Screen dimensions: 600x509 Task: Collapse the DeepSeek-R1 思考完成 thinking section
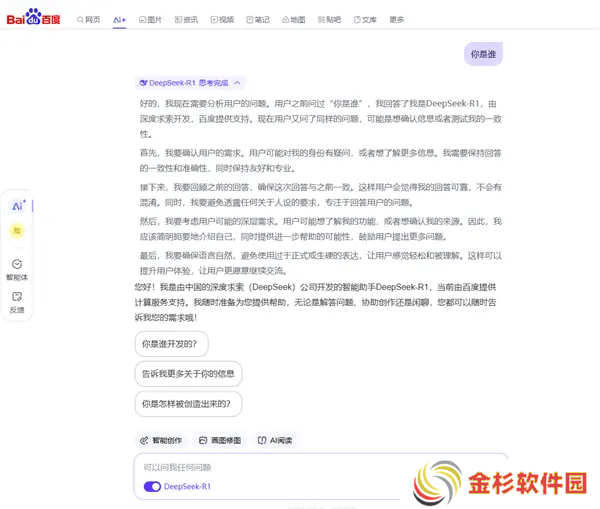pyautogui.click(x=237, y=83)
